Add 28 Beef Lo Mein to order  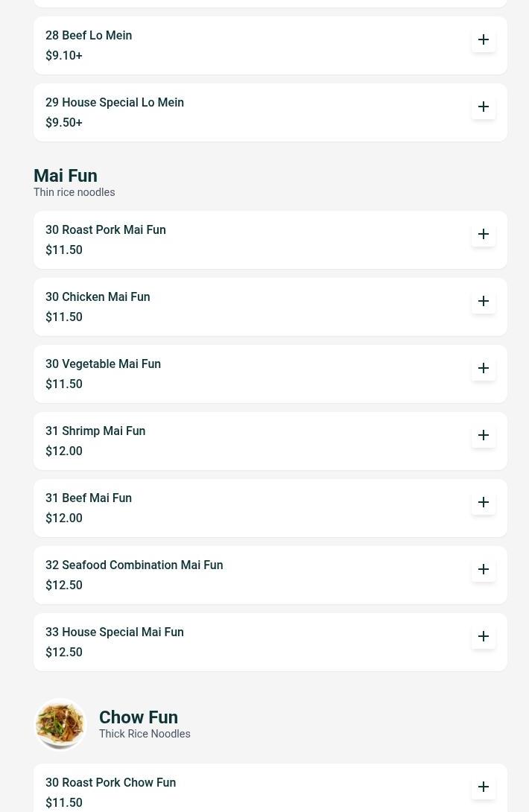[x=484, y=39]
